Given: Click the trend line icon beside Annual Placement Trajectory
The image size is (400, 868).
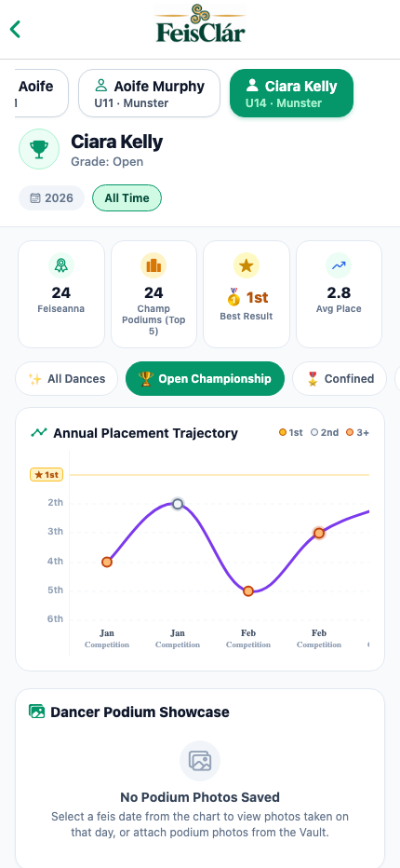Looking at the screenshot, I should point(39,433).
